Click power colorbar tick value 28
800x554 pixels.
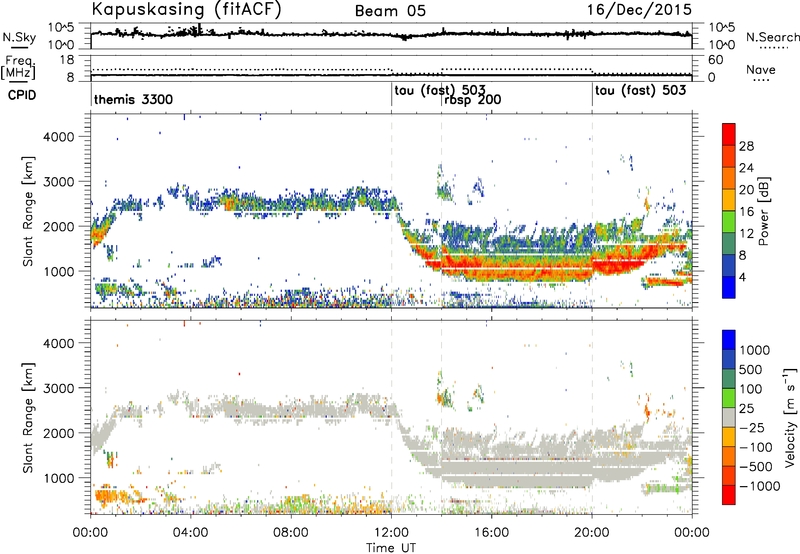point(746,146)
